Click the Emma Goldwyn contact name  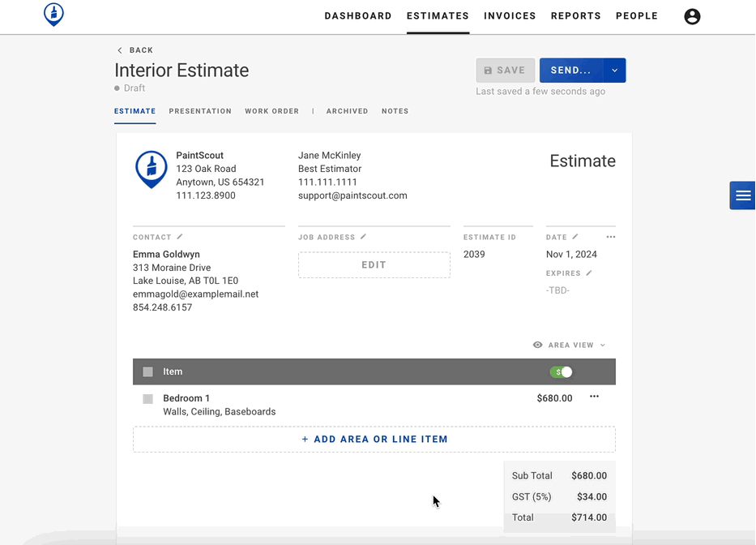(x=166, y=255)
